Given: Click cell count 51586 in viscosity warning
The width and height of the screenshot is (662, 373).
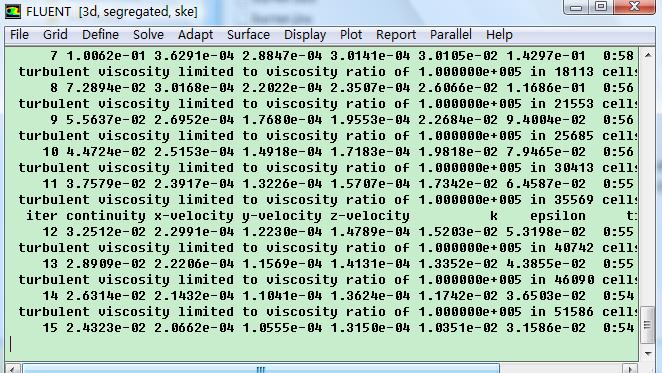Looking at the screenshot, I should coord(574,312).
